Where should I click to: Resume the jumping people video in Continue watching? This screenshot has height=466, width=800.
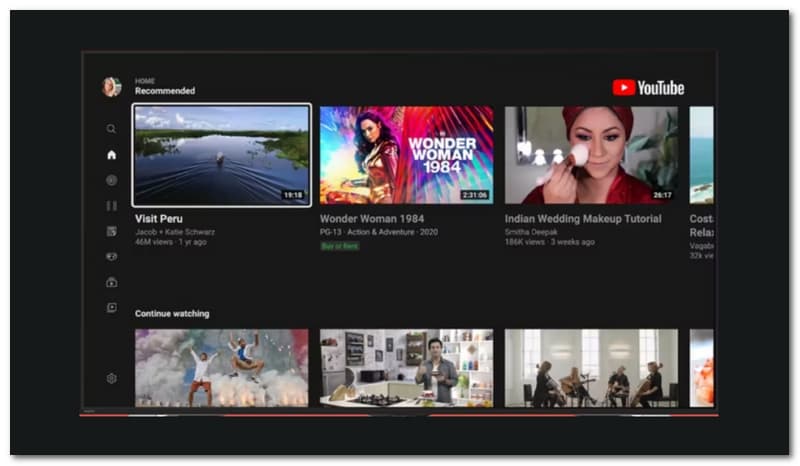coord(222,367)
